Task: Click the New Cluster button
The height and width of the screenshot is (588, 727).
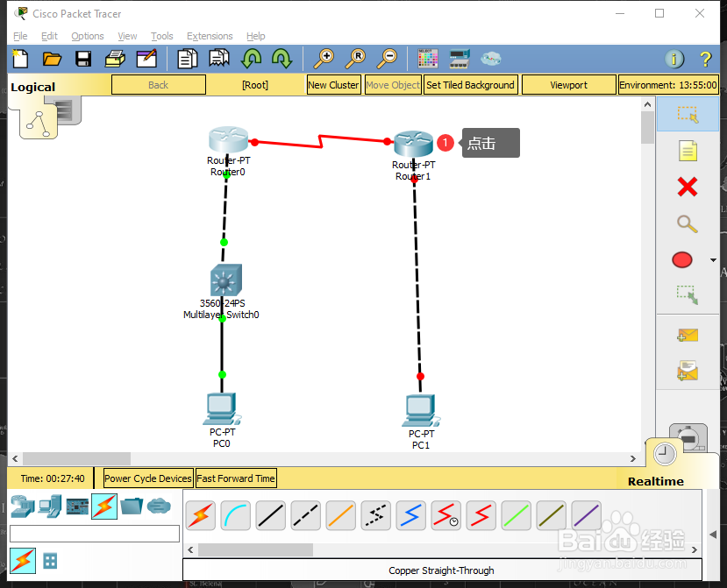Action: [333, 85]
